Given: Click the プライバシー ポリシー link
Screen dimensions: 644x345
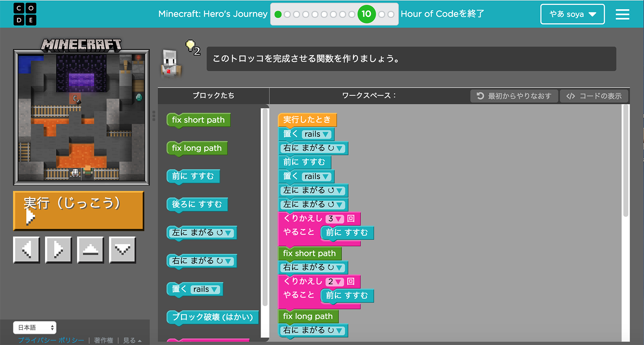Looking at the screenshot, I should (x=51, y=340).
